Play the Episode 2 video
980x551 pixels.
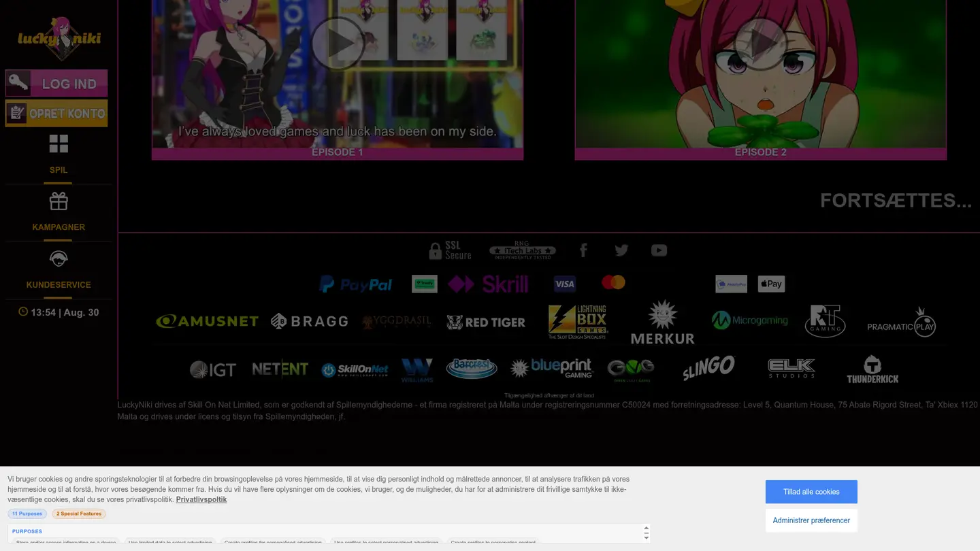(761, 44)
